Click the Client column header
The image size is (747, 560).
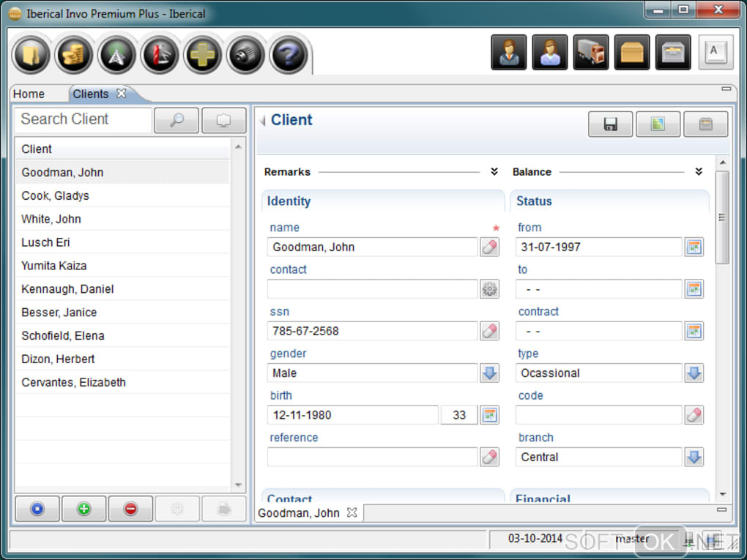point(122,149)
